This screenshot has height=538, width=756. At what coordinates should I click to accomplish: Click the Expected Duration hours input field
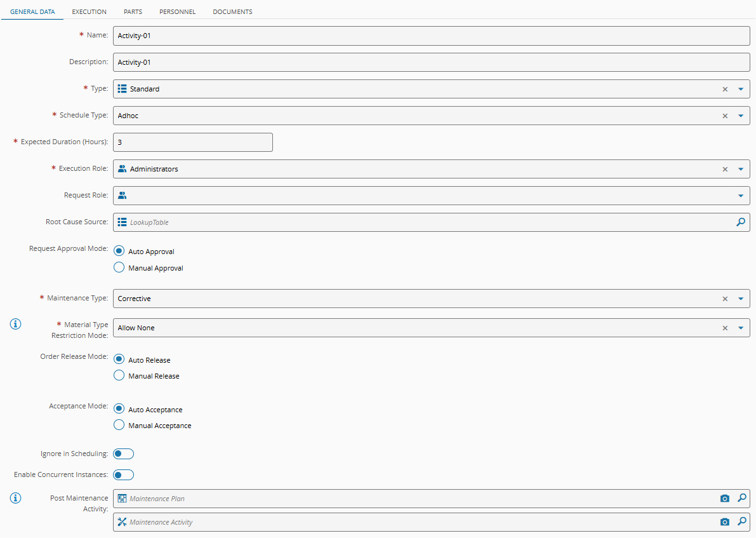coord(192,142)
